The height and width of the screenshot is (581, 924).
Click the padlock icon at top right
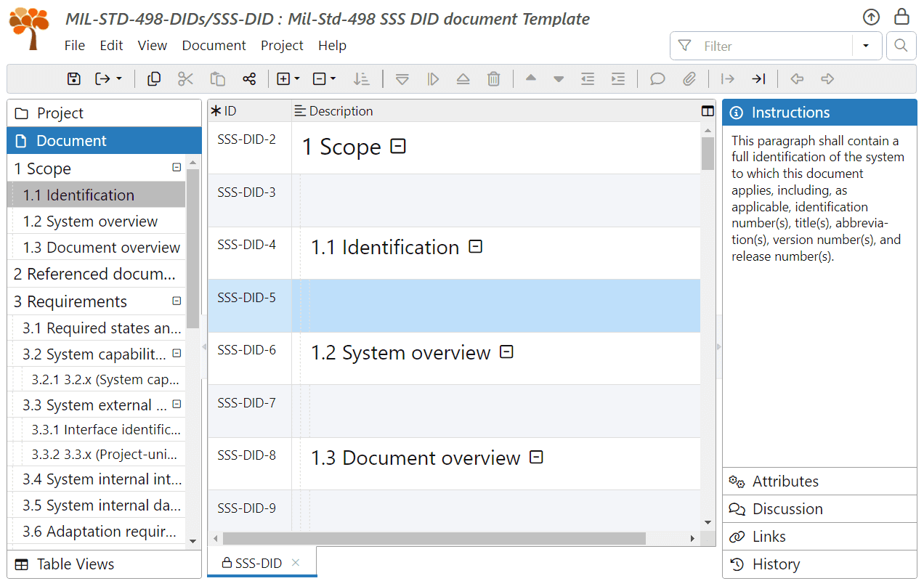coord(901,17)
